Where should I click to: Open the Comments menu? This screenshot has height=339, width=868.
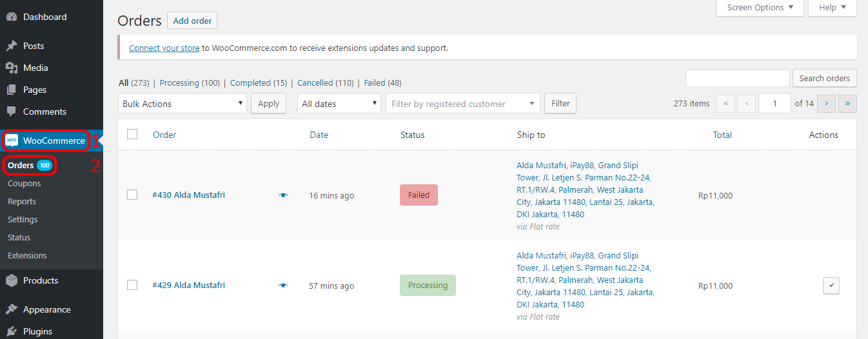52,111
